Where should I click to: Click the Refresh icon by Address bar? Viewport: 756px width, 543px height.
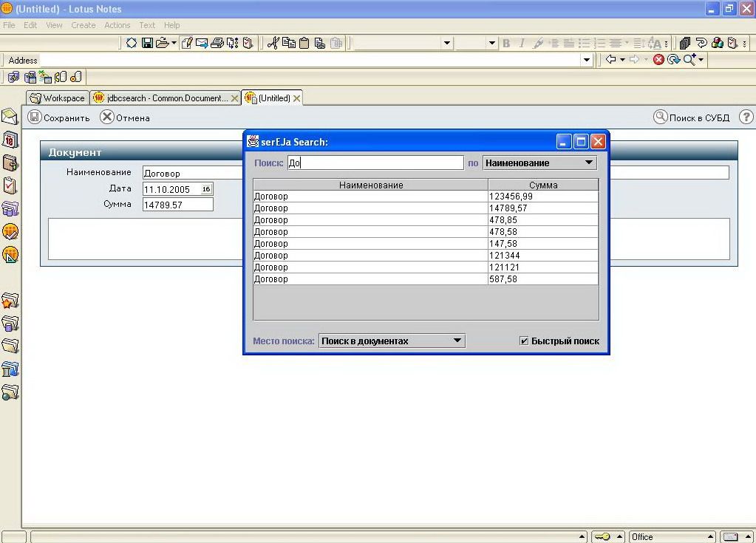pyautogui.click(x=673, y=60)
